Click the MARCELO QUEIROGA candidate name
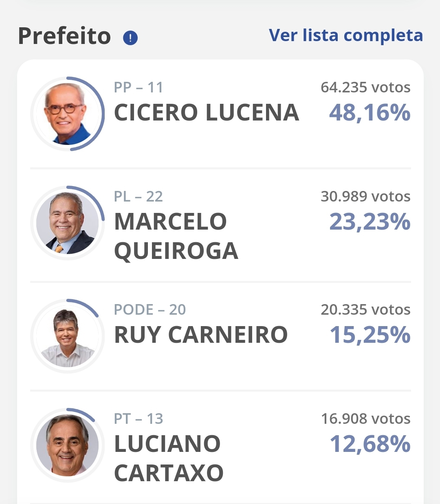The height and width of the screenshot is (504, 440). [x=176, y=236]
